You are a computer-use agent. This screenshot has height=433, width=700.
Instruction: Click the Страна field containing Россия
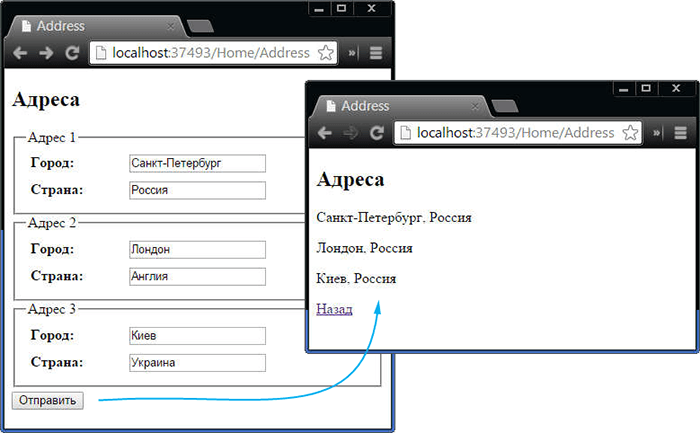pyautogui.click(x=197, y=190)
